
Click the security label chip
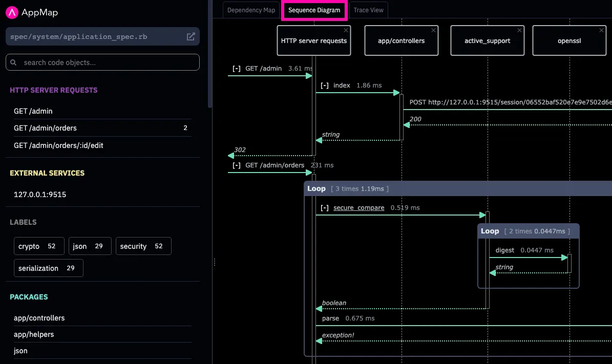[x=143, y=246]
